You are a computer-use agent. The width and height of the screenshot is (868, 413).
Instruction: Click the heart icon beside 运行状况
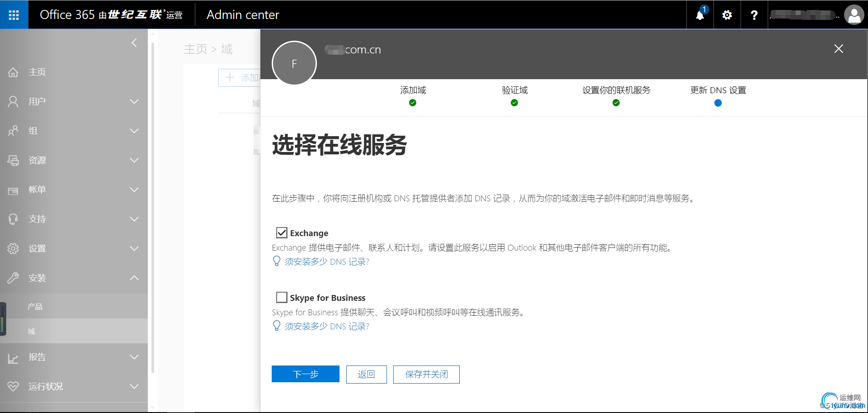point(13,387)
